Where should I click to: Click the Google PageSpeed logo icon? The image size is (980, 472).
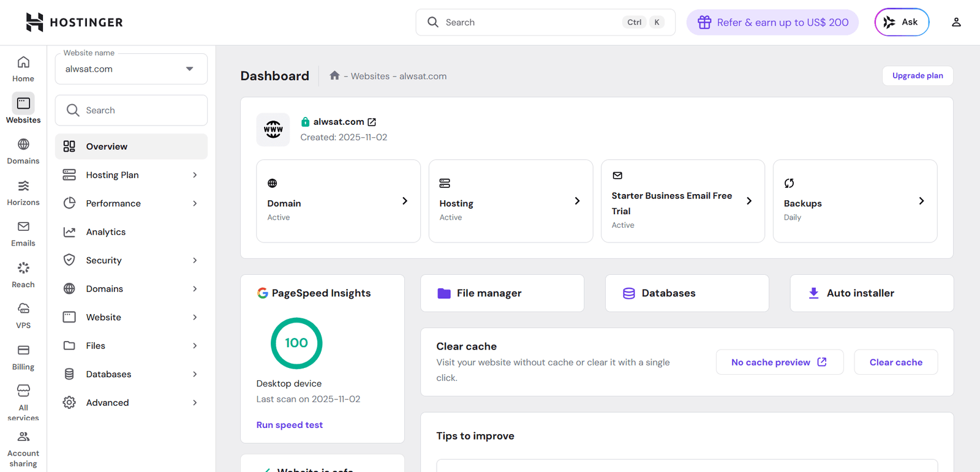point(262,293)
